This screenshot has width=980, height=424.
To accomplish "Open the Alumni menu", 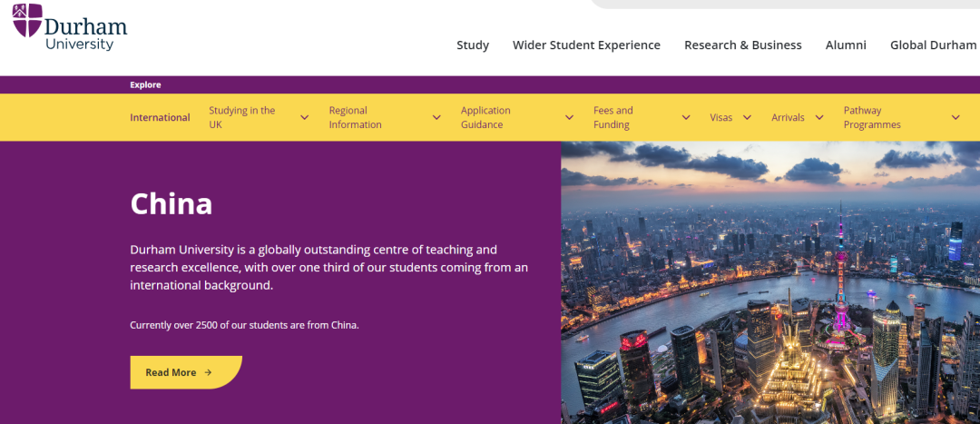I will point(846,45).
